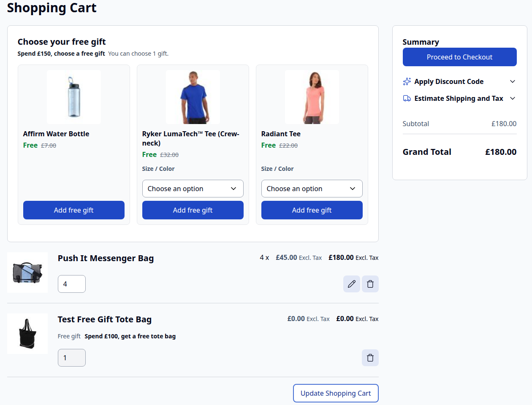The width and height of the screenshot is (532, 405).
Task: Click Update Shopping Cart button
Action: pos(336,393)
